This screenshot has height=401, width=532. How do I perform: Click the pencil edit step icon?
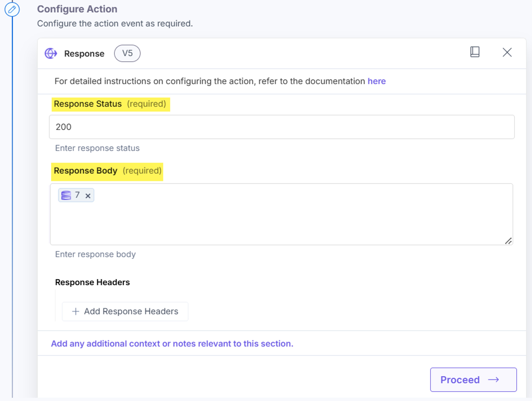coord(12,10)
